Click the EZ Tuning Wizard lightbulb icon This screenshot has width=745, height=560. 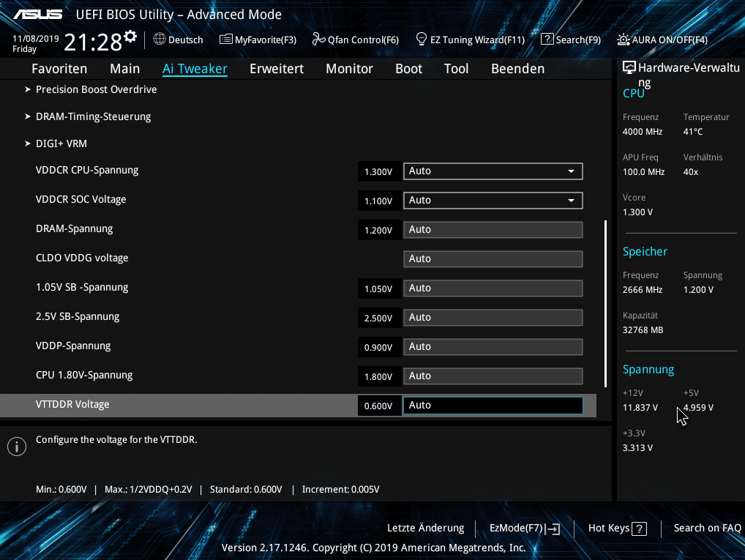point(421,39)
